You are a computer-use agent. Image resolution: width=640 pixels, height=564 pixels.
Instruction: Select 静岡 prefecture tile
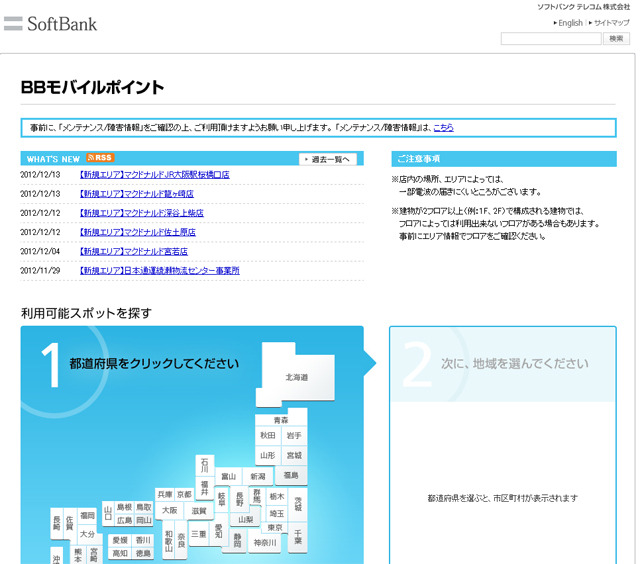point(237,540)
